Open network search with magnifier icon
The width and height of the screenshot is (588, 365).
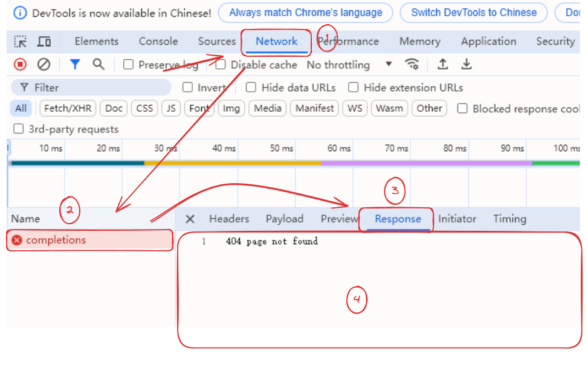coord(98,65)
